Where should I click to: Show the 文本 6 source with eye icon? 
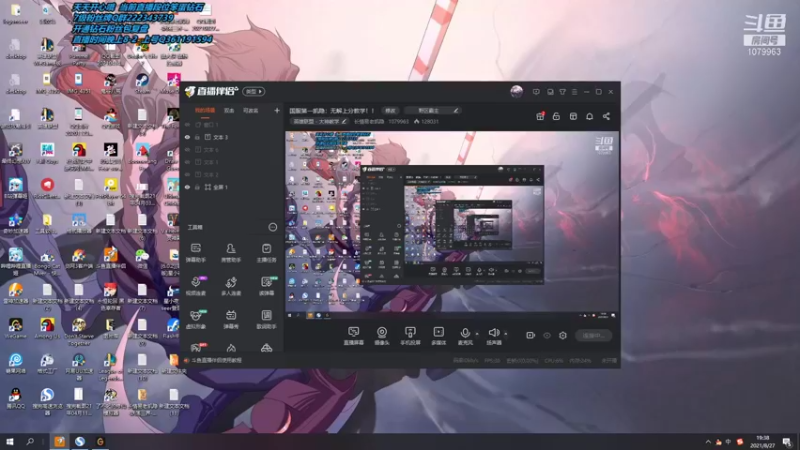(x=187, y=149)
